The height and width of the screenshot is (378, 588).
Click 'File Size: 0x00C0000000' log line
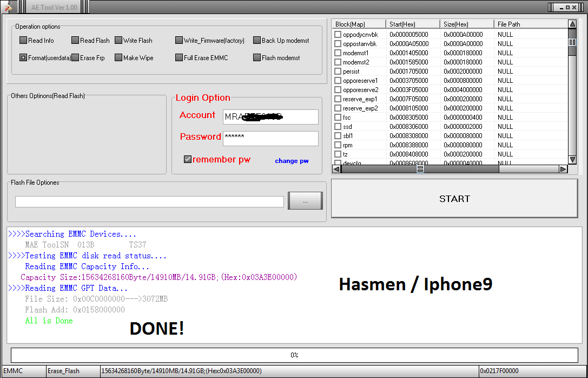click(96, 299)
